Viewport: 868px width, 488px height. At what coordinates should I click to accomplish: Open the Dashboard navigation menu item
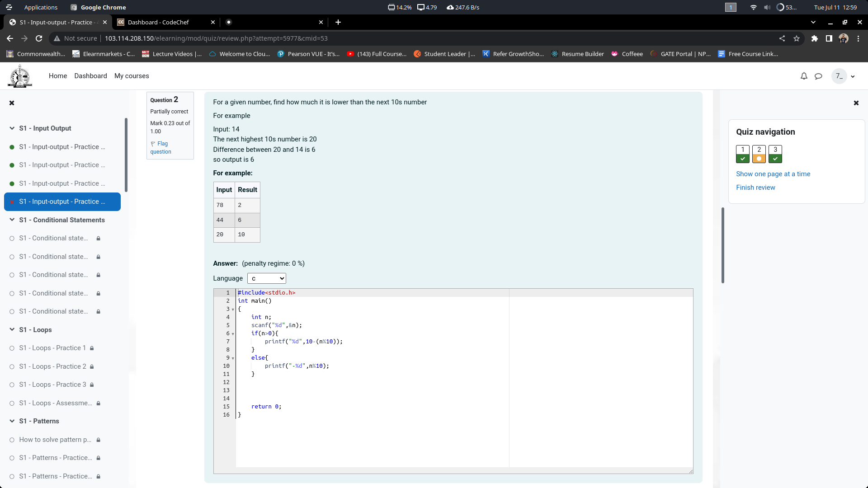pos(90,76)
